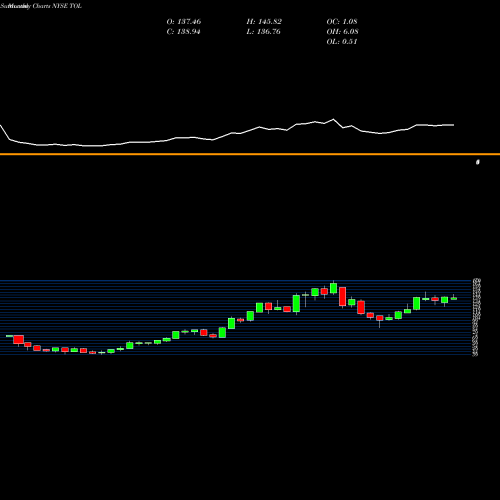Click the high price value 'H: 145.82'
Screen dimensions: 500x500
264,22
